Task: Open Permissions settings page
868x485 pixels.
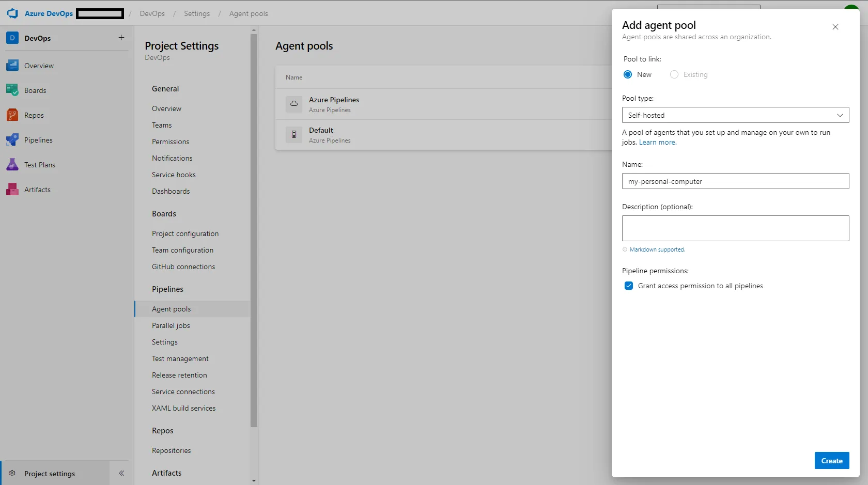Action: coord(171,142)
